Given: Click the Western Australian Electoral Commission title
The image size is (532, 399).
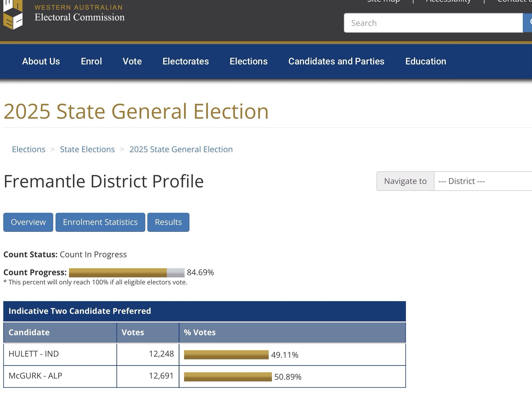Looking at the screenshot, I should click(x=79, y=13).
